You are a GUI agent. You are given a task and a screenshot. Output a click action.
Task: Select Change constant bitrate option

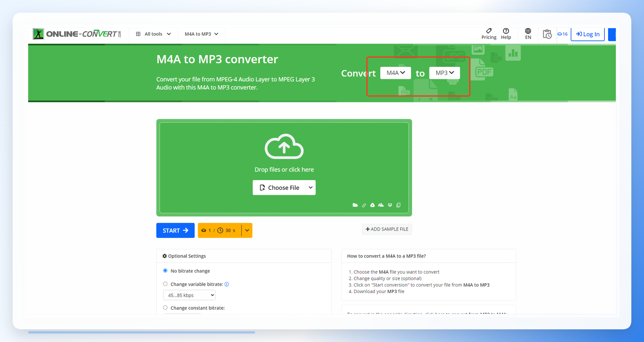(165, 308)
